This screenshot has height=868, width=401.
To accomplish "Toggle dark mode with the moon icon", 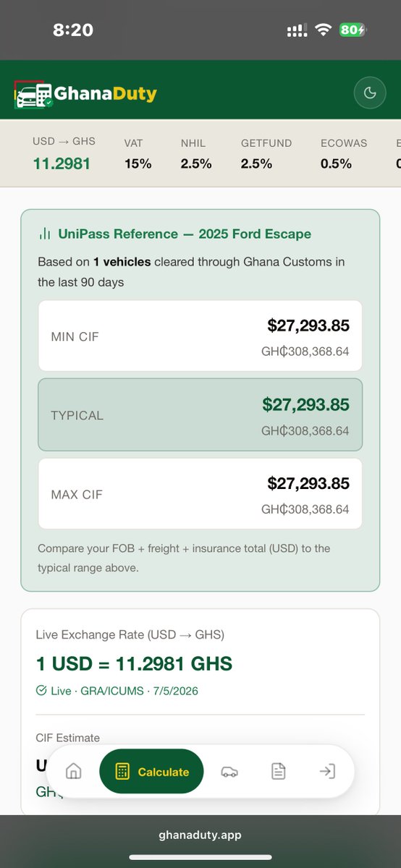I will pos(370,93).
